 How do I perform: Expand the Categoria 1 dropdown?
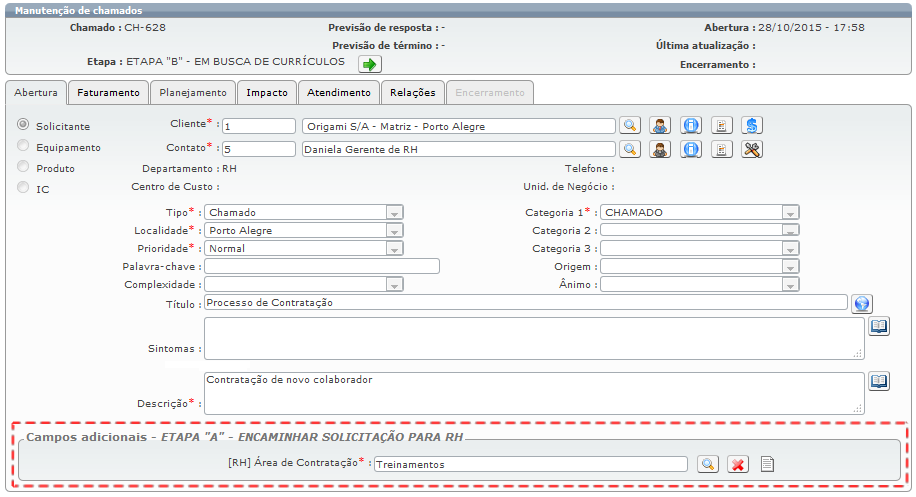coord(790,213)
